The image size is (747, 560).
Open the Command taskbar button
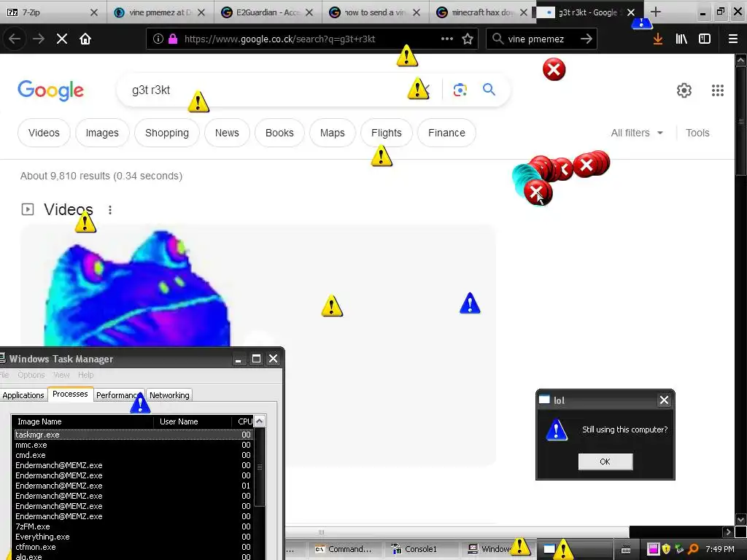pyautogui.click(x=344, y=549)
